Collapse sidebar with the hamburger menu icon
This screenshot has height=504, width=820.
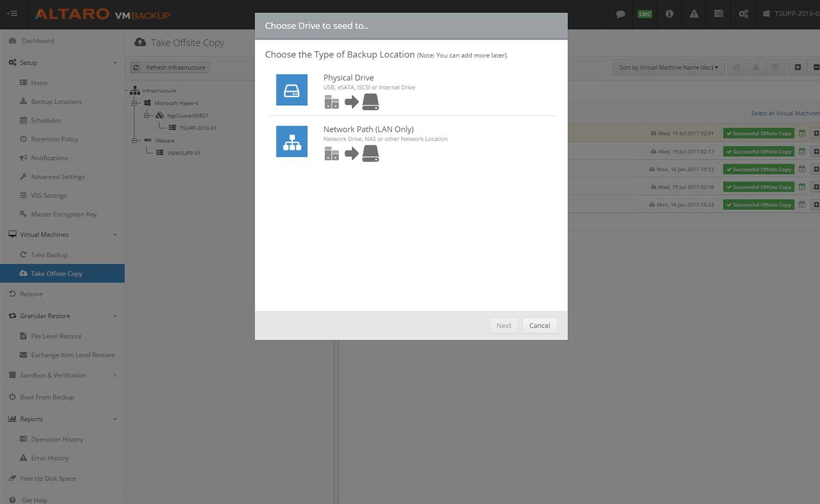(x=12, y=14)
